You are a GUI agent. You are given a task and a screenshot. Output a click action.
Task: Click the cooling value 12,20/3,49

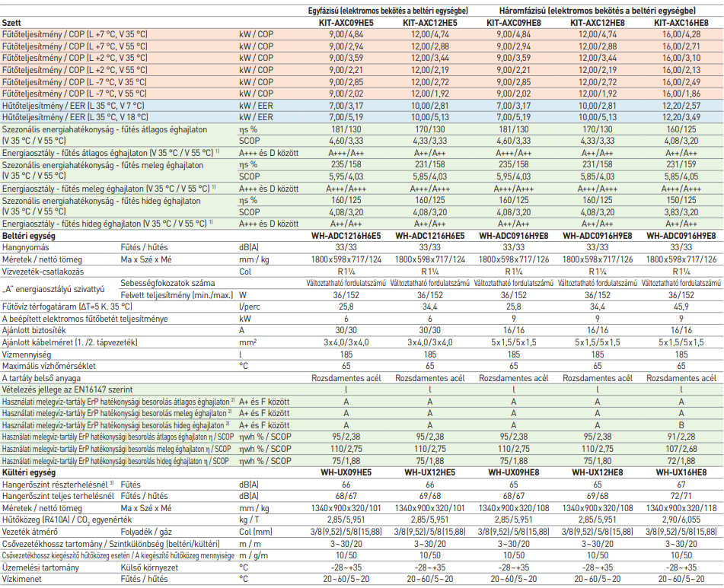point(681,117)
